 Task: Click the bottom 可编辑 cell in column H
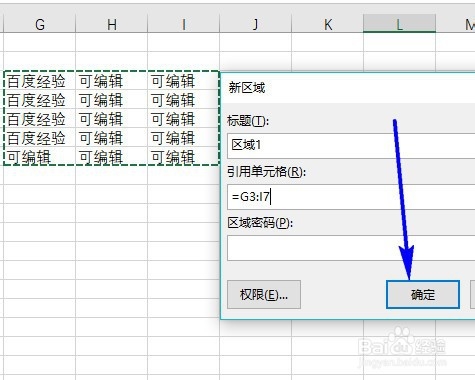pyautogui.click(x=112, y=156)
